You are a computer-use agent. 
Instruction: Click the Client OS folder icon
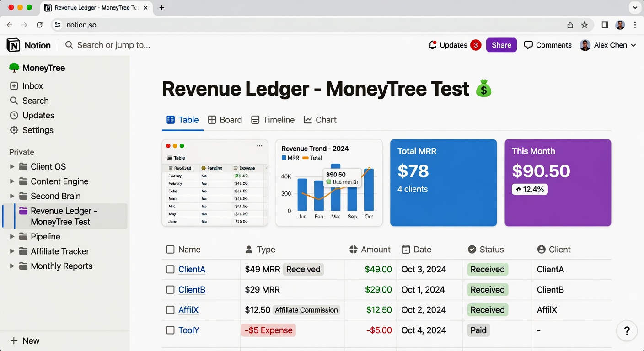(x=23, y=166)
